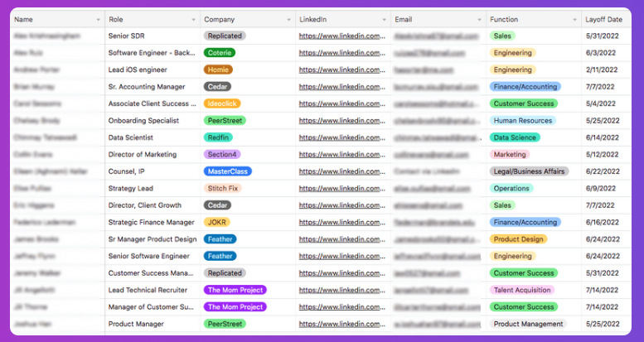Select the Coterie company tag

[220, 52]
